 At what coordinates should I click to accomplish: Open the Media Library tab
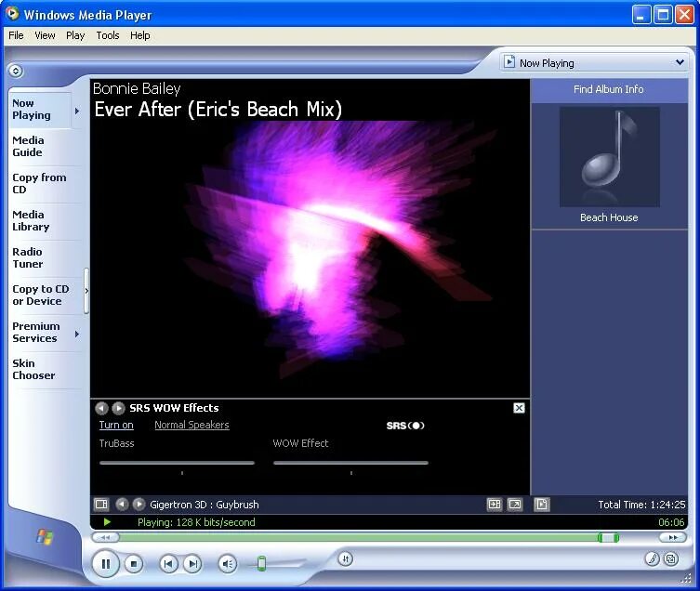point(45,220)
